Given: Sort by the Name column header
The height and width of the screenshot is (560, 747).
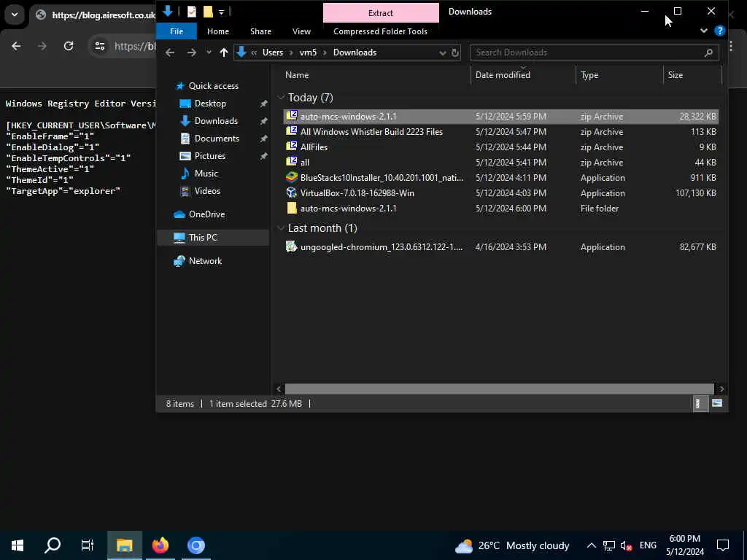Looking at the screenshot, I should [x=297, y=75].
